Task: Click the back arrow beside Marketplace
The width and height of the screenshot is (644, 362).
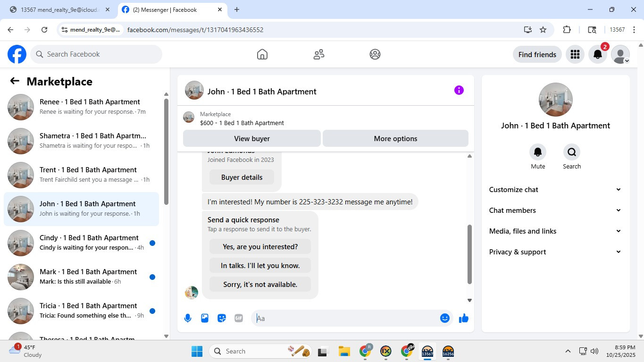Action: (x=15, y=81)
